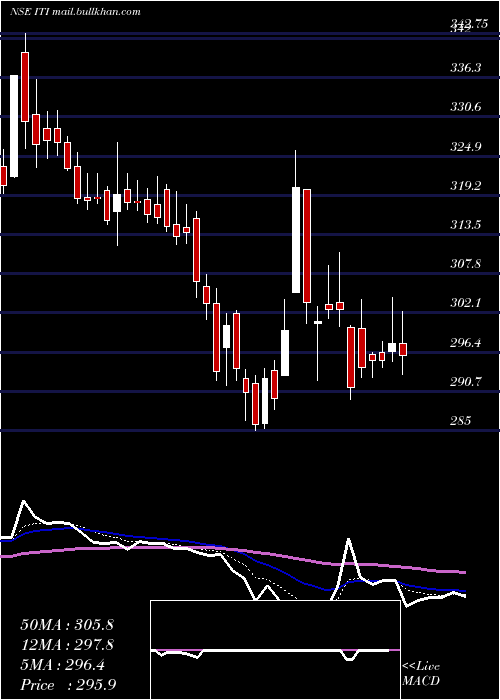Click the 285 price axis label
Screen dimensions: 500x700
click(461, 421)
